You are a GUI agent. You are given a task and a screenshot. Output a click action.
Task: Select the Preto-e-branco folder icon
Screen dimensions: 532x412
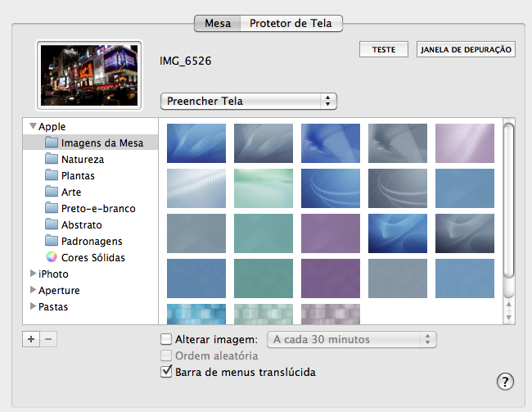point(52,207)
